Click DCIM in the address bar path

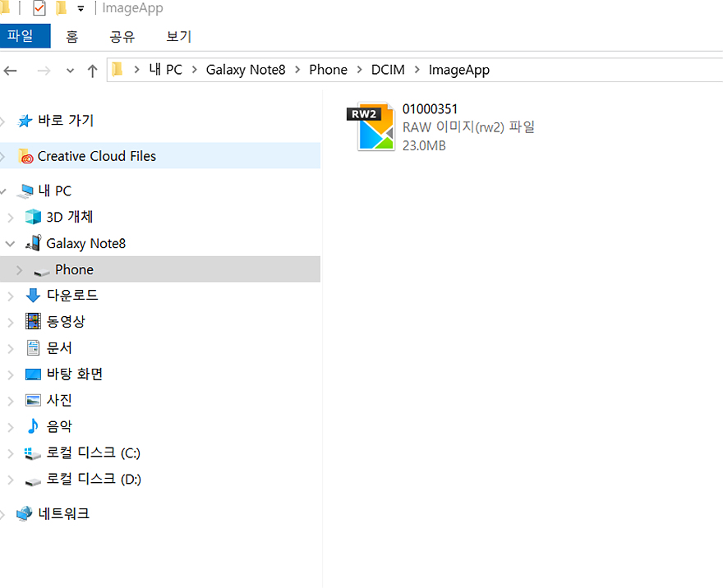pos(388,70)
